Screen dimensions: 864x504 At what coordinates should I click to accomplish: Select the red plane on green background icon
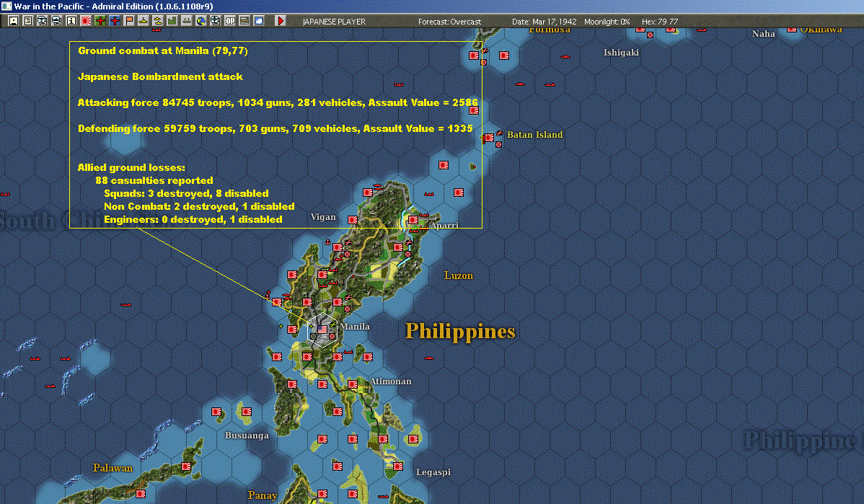(100, 21)
